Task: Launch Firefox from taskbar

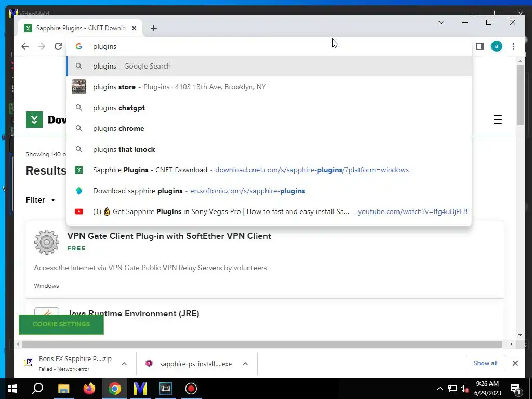Action: point(89,389)
